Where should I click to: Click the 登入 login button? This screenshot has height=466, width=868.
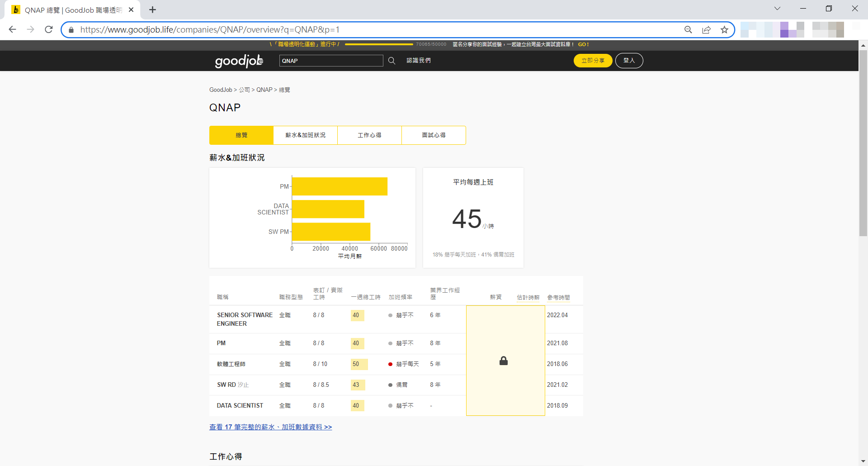(x=629, y=61)
